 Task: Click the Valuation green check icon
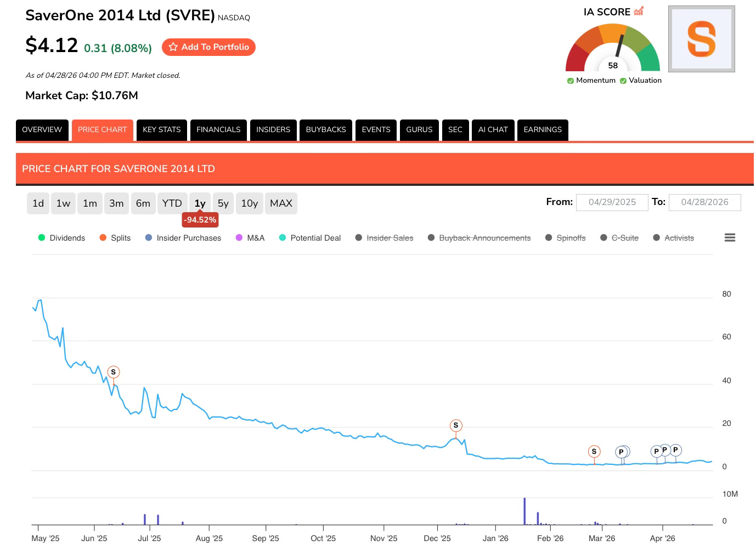point(623,81)
